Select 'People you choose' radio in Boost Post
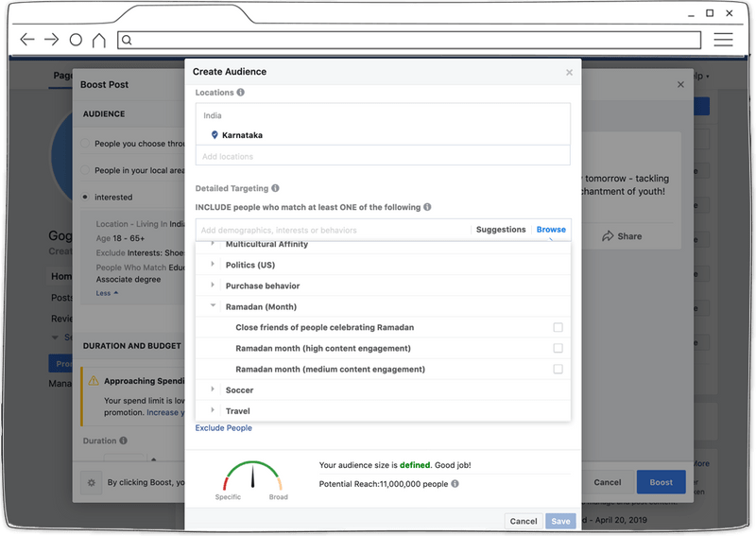 pos(85,144)
